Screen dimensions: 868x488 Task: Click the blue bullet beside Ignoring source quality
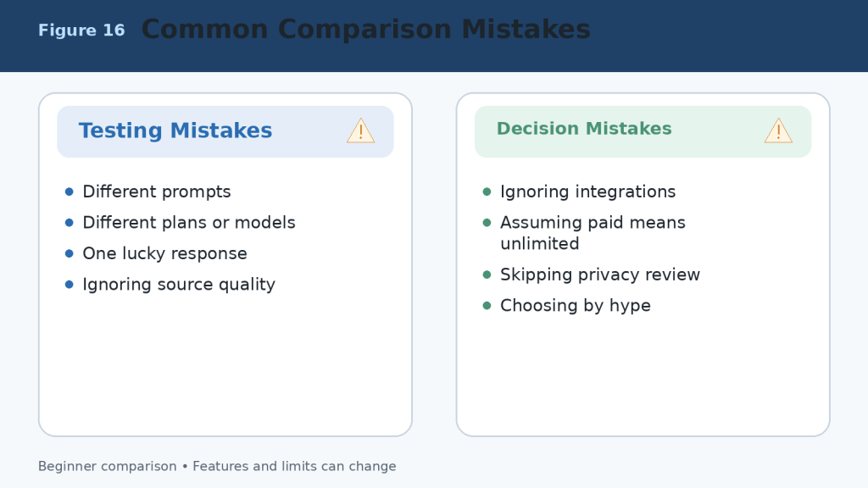[70, 285]
